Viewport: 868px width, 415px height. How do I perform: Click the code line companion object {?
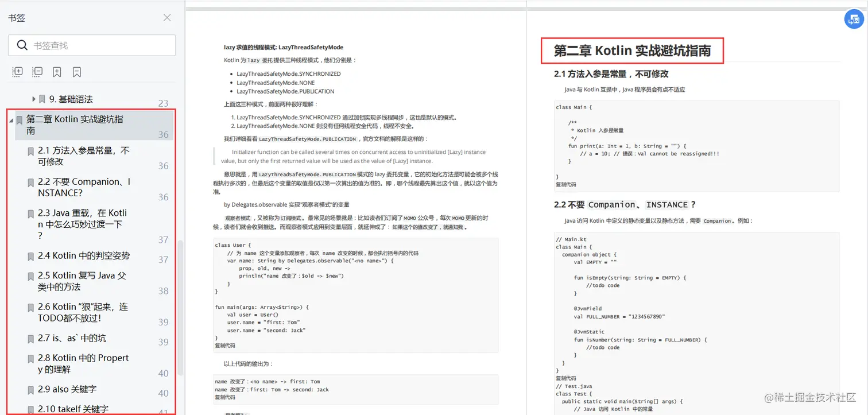pyautogui.click(x=590, y=254)
